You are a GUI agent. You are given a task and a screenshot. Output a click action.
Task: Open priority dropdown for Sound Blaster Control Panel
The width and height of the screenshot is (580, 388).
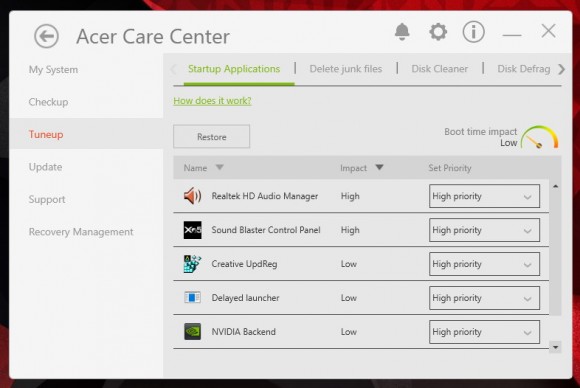point(484,230)
